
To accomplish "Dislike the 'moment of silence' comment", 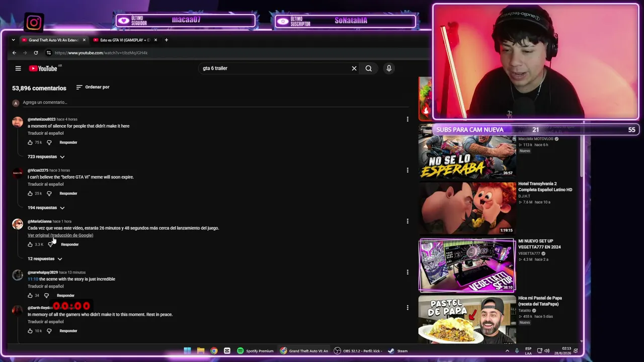I will 49,142.
